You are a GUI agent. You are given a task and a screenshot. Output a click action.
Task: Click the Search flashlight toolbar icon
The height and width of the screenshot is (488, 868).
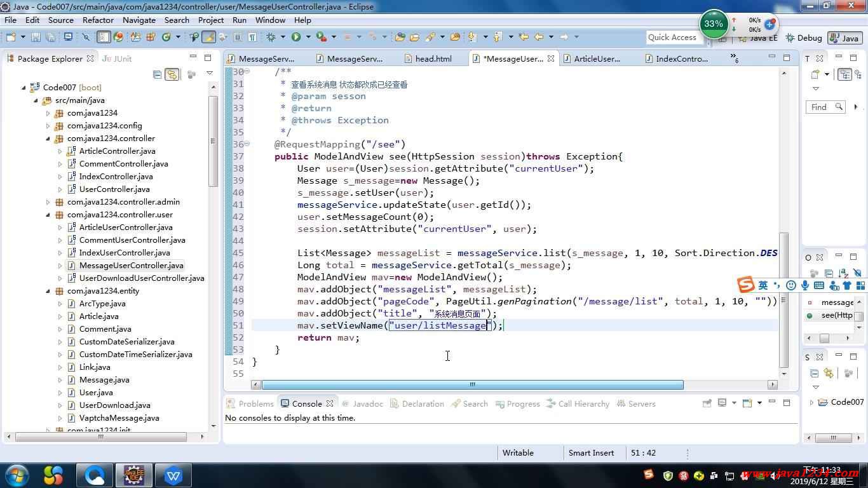430,37
